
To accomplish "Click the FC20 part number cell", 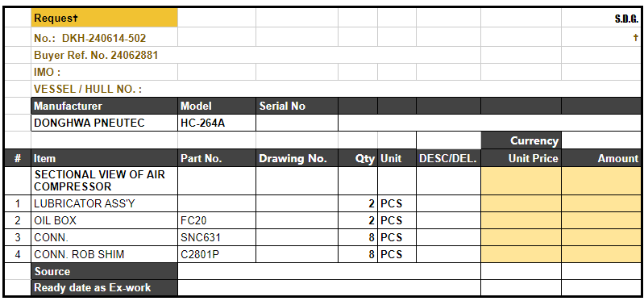I will [217, 220].
